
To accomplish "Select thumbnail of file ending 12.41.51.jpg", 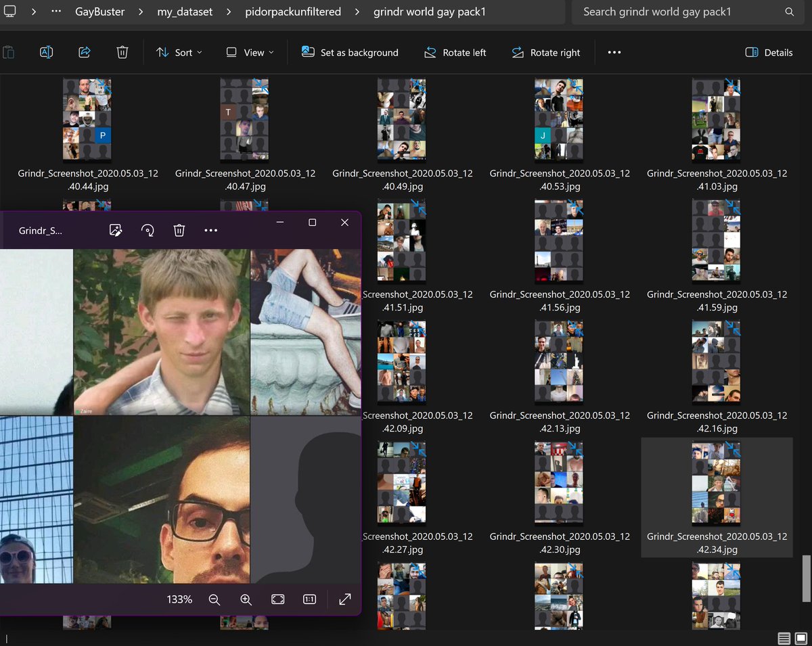I will point(402,241).
